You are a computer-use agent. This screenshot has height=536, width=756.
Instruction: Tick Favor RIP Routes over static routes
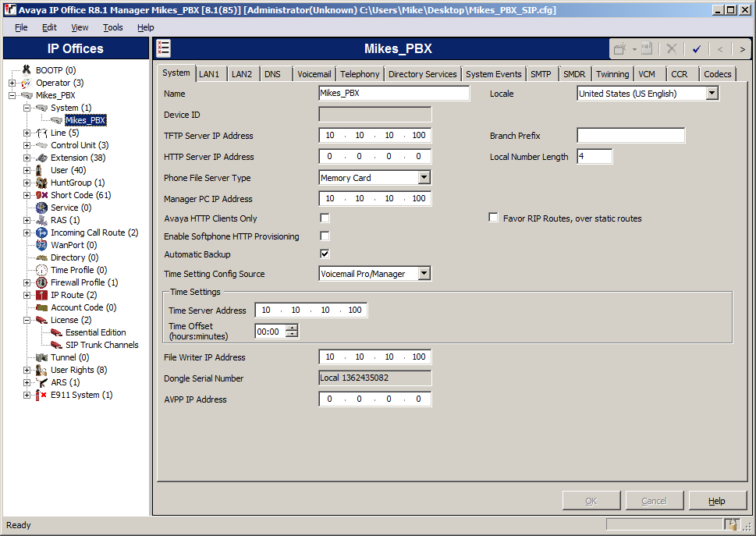[493, 218]
